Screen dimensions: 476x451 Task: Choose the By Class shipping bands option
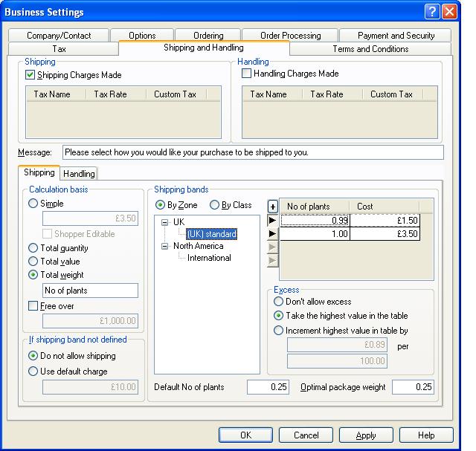tap(214, 205)
